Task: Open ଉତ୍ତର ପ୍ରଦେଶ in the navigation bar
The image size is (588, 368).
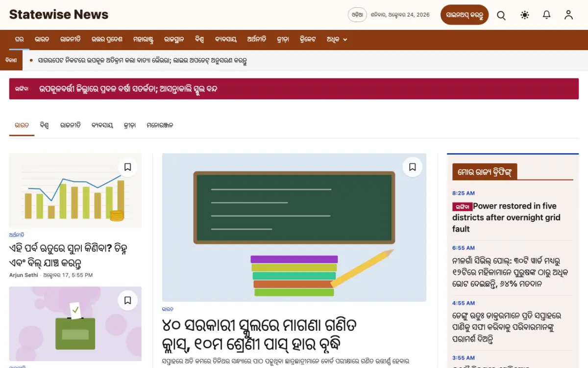Action: (x=107, y=39)
